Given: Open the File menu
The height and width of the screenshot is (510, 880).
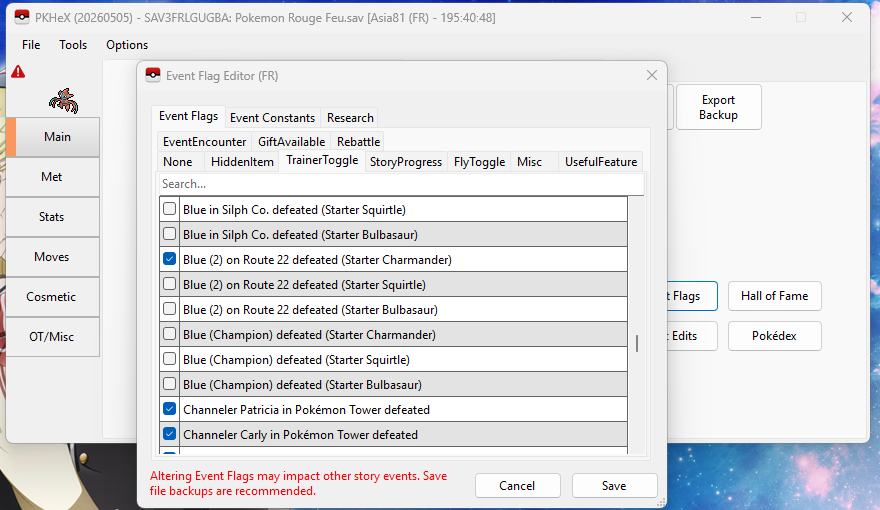Looking at the screenshot, I should click(x=31, y=45).
